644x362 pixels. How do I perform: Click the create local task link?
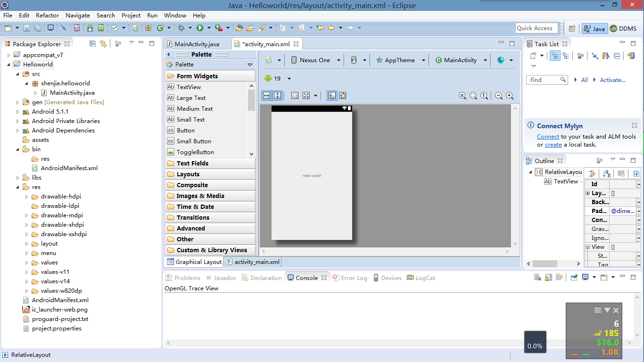553,145
